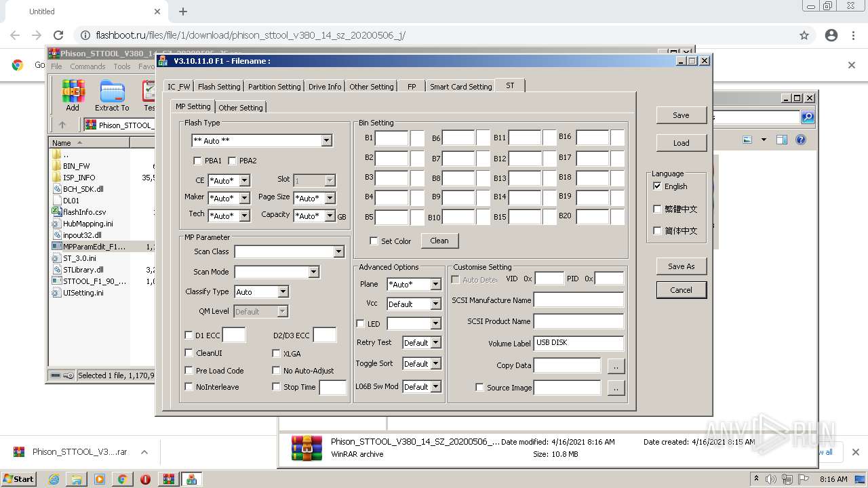Open the Vcc dropdown
Screen dimensions: 868x488
click(x=435, y=304)
